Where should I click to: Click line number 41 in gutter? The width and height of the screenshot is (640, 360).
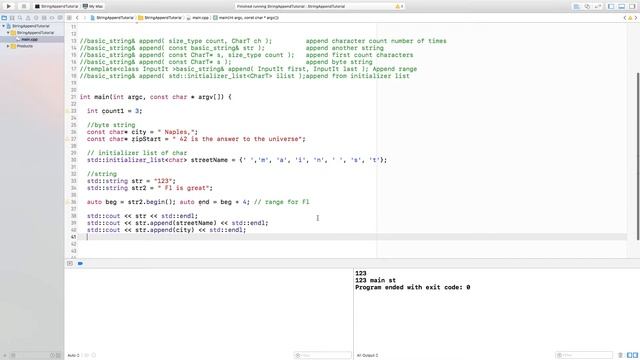[x=73, y=237]
